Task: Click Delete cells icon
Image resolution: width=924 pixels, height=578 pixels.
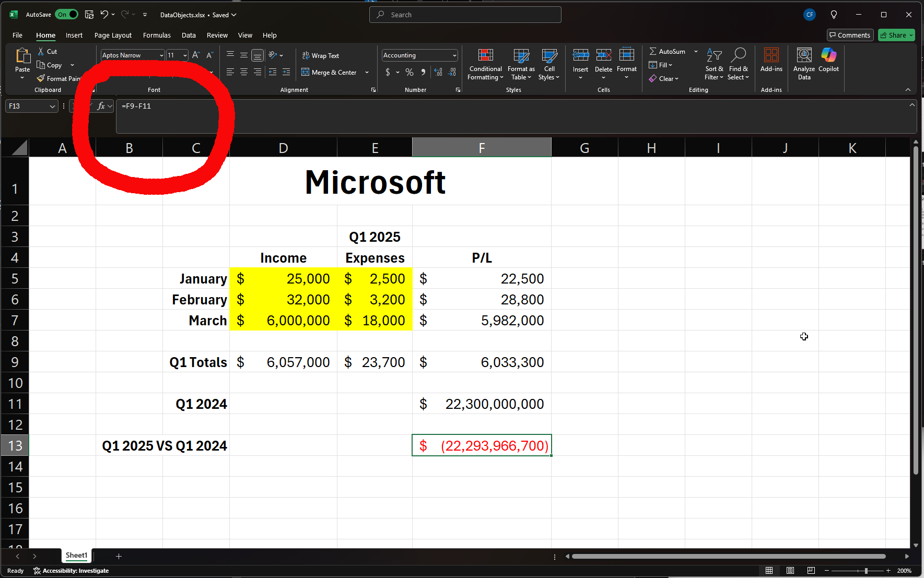Action: (603, 55)
